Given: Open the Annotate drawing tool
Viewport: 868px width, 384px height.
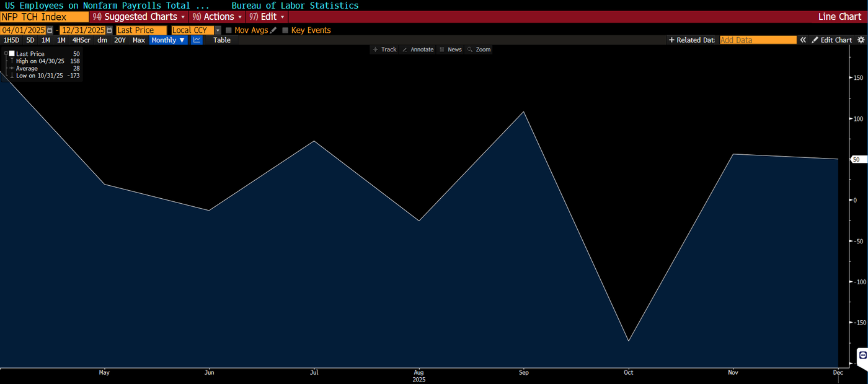Looking at the screenshot, I should click(418, 50).
